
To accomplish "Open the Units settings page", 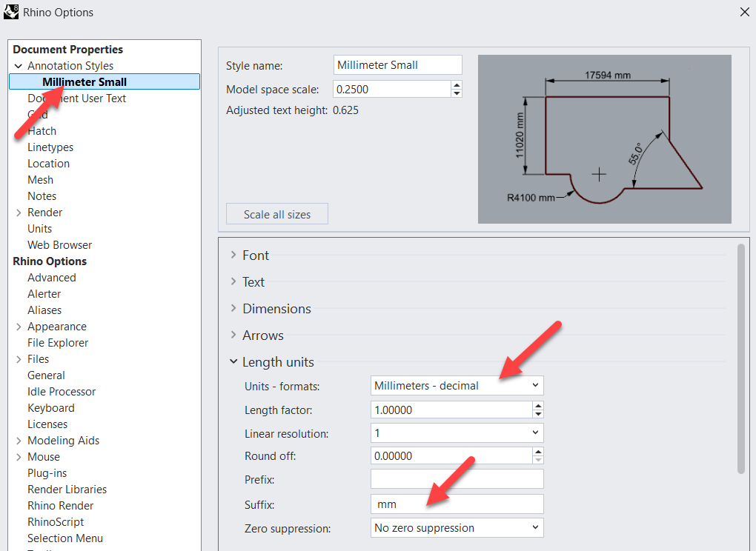I will click(x=39, y=229).
